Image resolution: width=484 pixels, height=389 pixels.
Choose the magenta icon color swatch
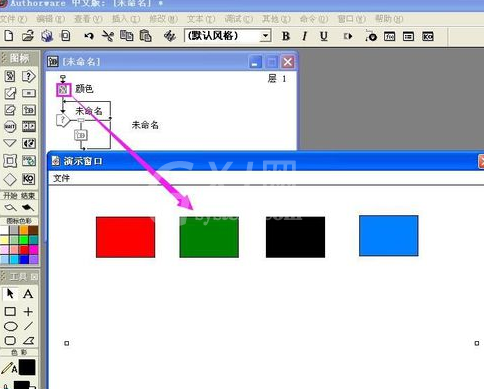coord(33,249)
